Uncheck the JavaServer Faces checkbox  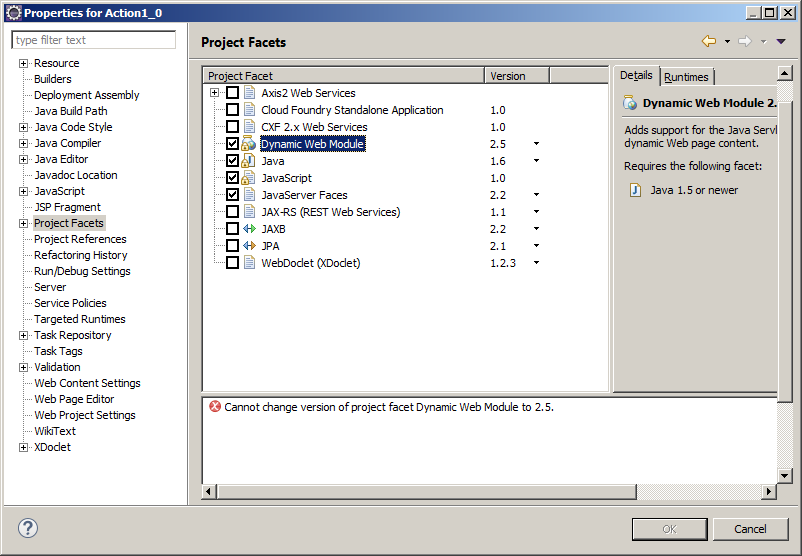coord(232,194)
